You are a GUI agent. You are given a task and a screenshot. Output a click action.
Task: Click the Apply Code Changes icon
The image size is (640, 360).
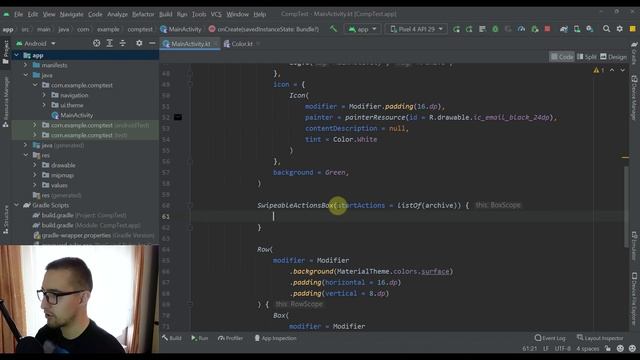(x=469, y=29)
